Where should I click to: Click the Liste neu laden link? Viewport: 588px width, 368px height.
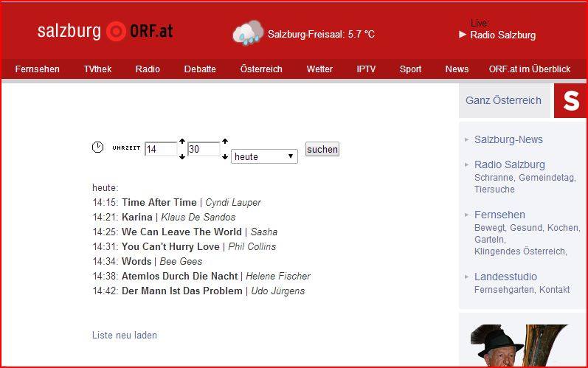tap(125, 335)
